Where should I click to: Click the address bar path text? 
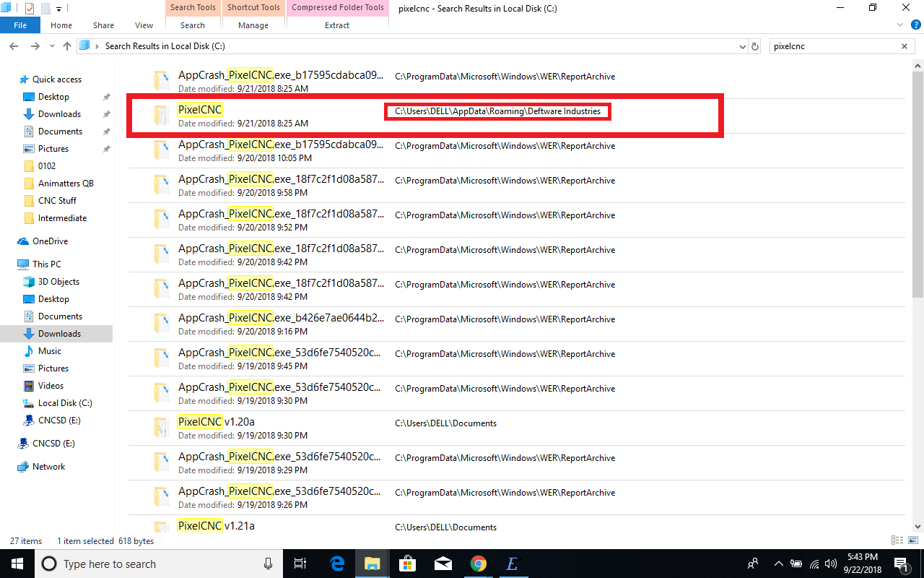165,46
